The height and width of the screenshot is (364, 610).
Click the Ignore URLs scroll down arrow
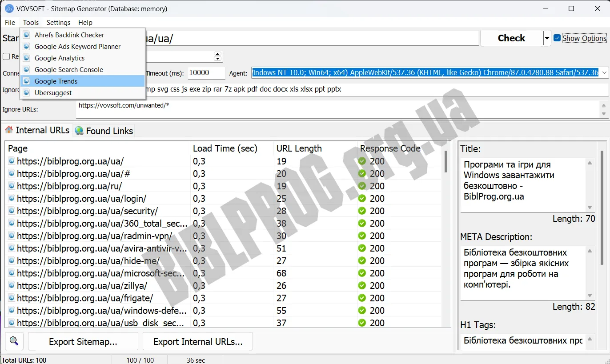(x=603, y=114)
